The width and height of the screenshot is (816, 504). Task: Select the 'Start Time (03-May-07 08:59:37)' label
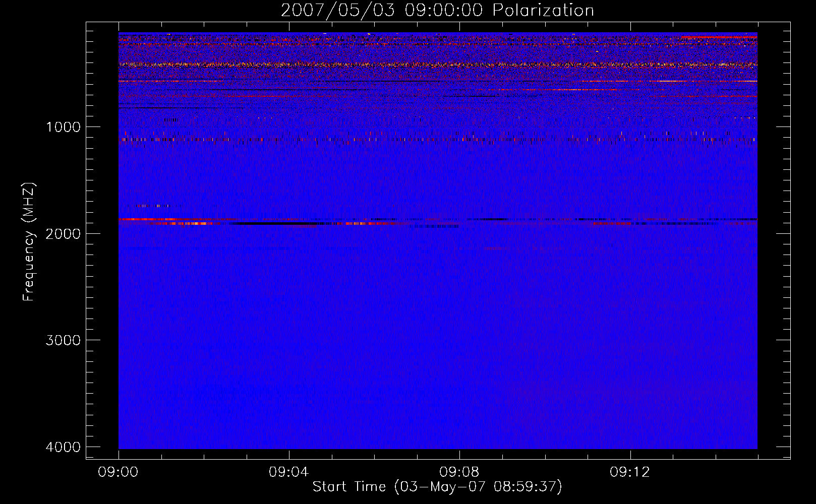tap(437, 487)
